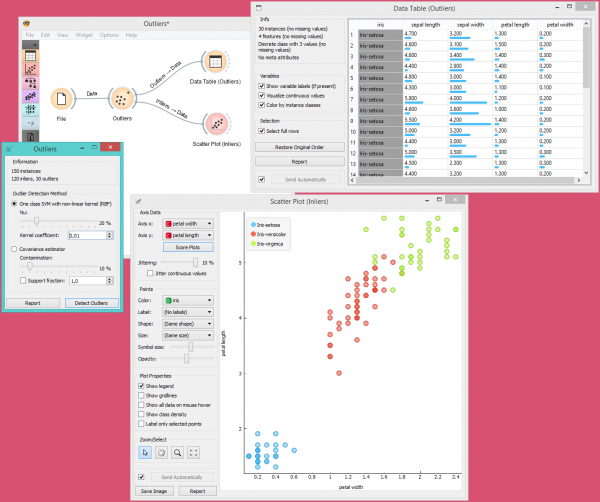Expand the Color iris dropdown
Viewport: 600px width, 502px height.
tap(188, 300)
